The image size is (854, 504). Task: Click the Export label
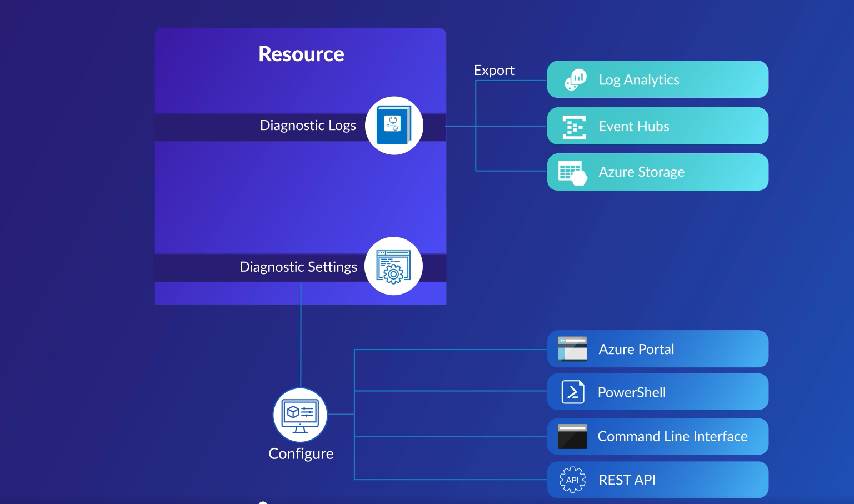(494, 70)
